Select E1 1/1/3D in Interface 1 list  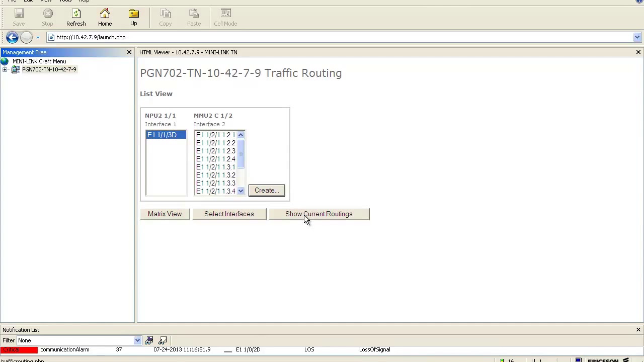(166, 135)
